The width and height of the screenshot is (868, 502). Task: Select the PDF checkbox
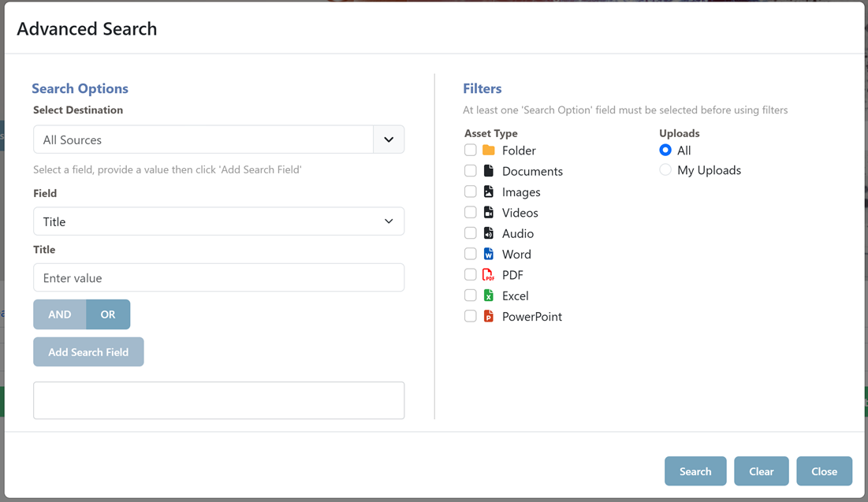coord(470,274)
